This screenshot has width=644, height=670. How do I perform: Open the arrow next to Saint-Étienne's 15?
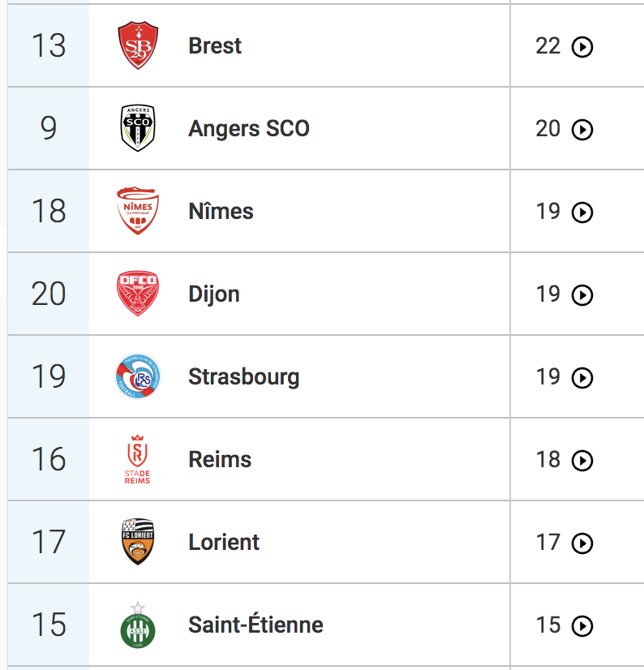582,626
